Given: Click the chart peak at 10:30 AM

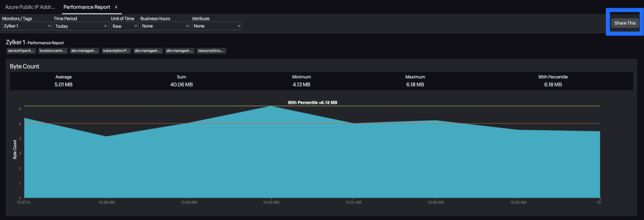Looking at the screenshot, I should click(271, 106).
